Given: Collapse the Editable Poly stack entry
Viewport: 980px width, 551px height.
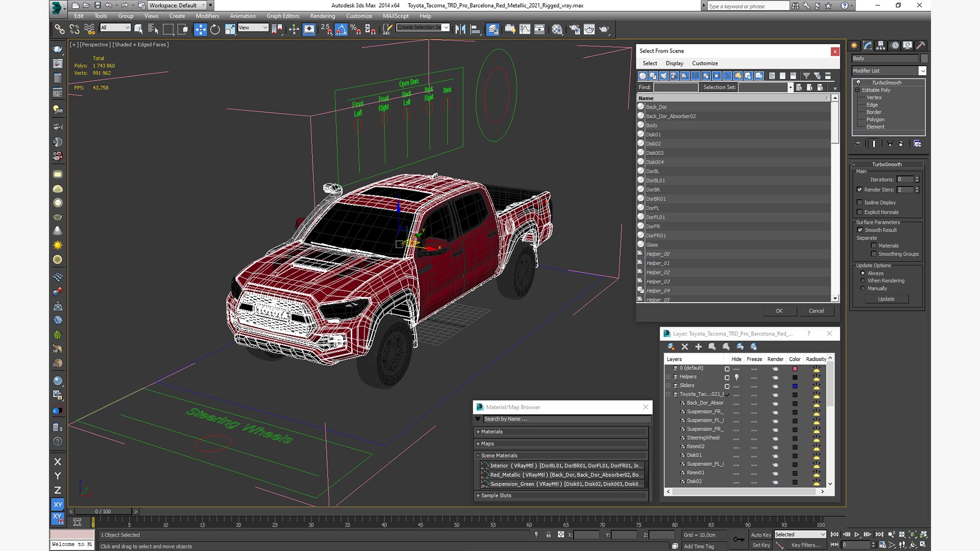Looking at the screenshot, I should coord(857,90).
